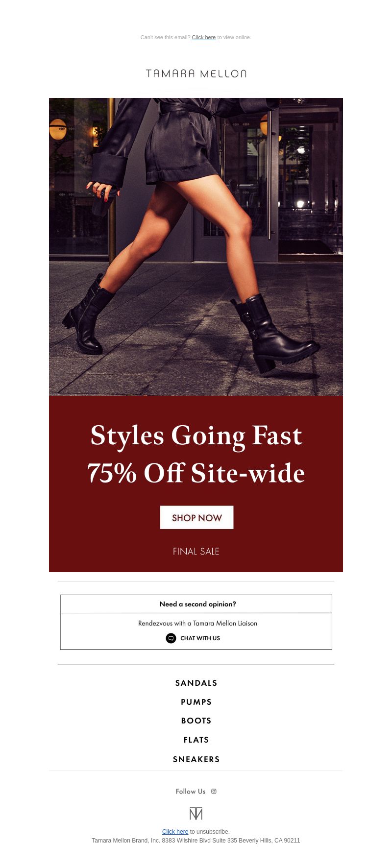This screenshot has width=392, height=868.
Task: Click the SHOP NOW button
Action: point(197,517)
